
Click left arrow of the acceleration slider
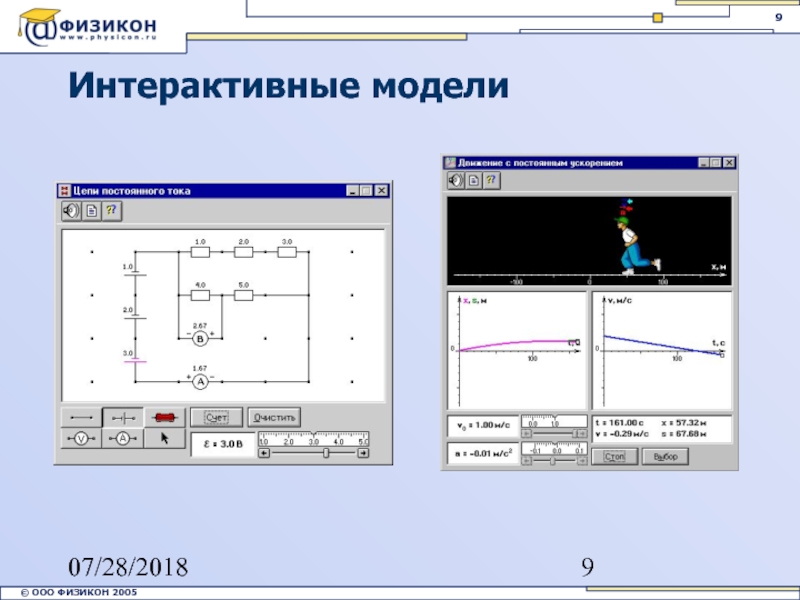coord(527,461)
